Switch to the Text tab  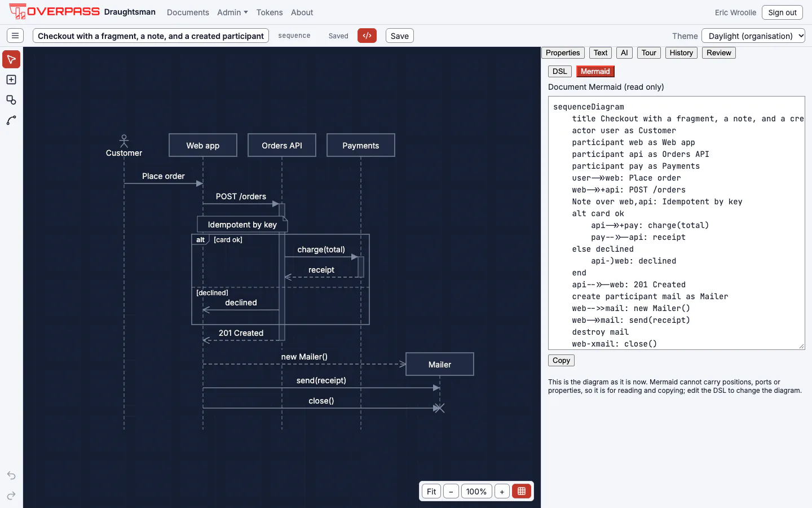point(601,52)
